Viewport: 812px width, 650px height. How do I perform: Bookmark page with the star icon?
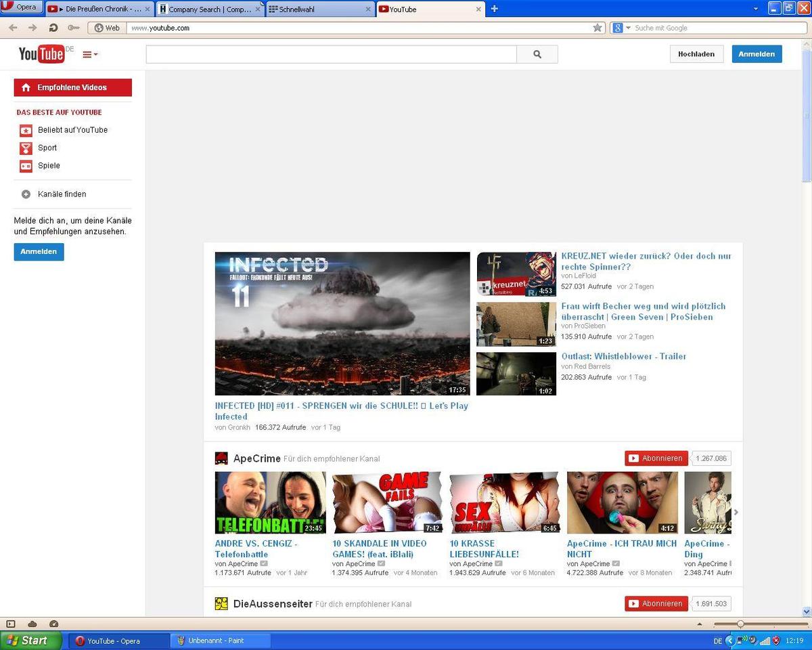597,28
